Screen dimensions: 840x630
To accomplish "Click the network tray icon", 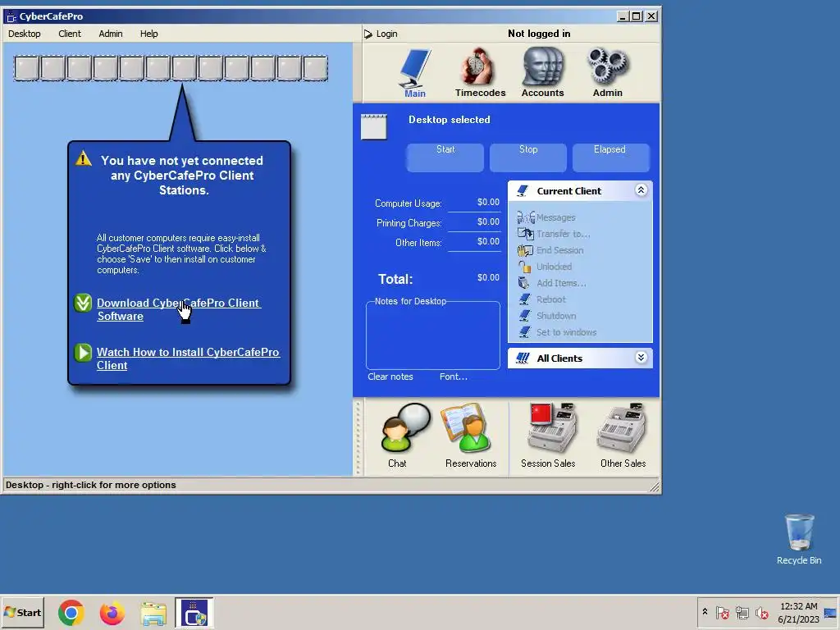I will tap(742, 612).
